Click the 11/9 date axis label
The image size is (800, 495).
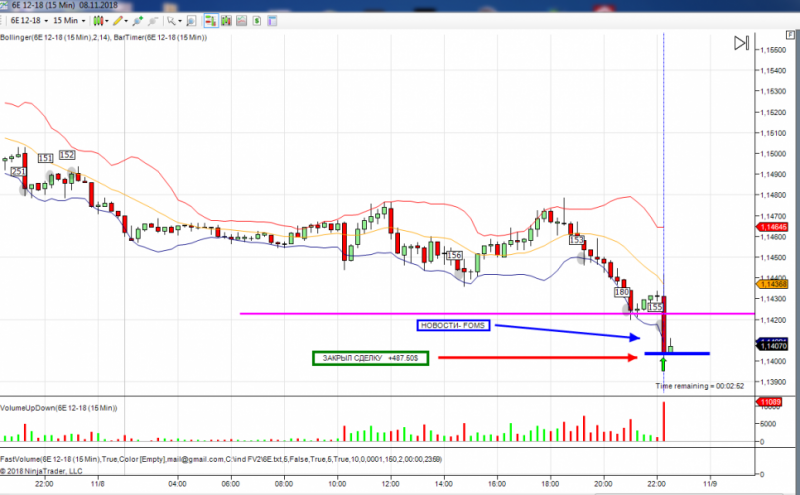coord(710,483)
